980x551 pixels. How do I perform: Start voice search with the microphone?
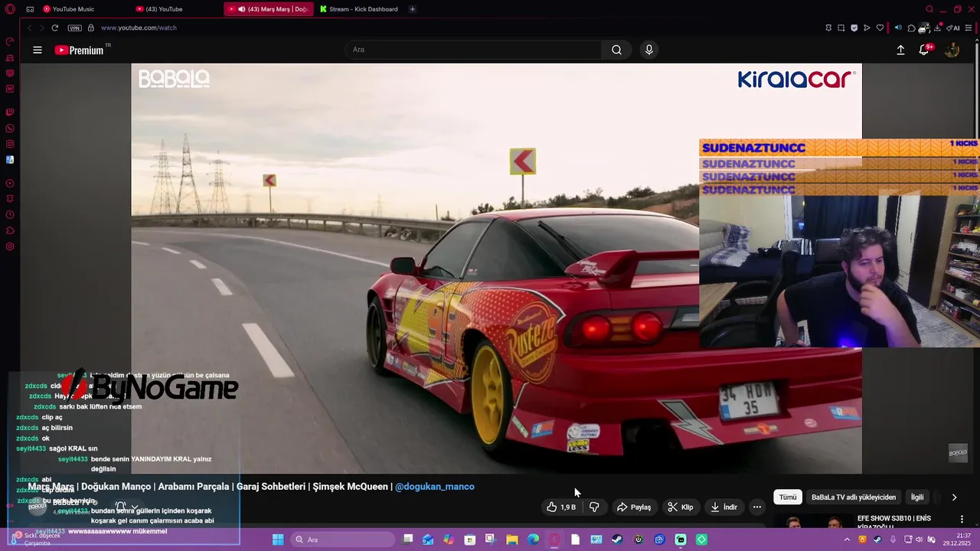(x=649, y=50)
